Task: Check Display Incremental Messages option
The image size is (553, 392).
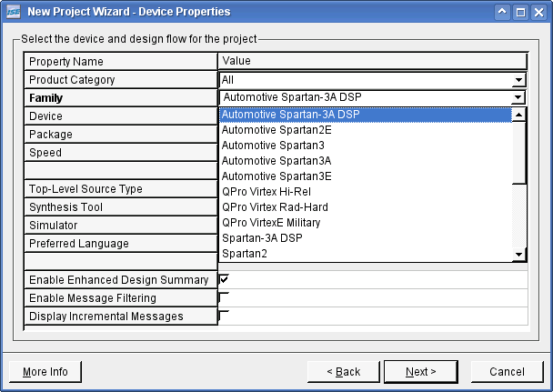Action: point(224,316)
